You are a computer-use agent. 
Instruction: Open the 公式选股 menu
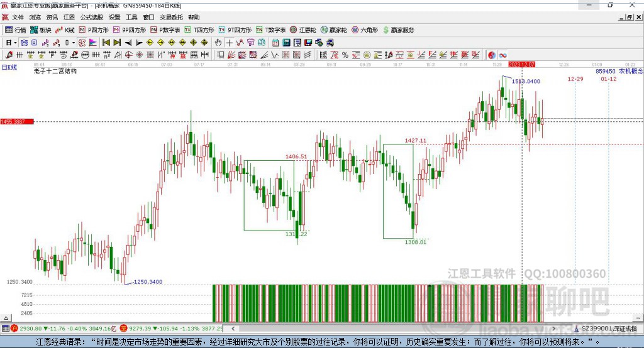(91, 18)
